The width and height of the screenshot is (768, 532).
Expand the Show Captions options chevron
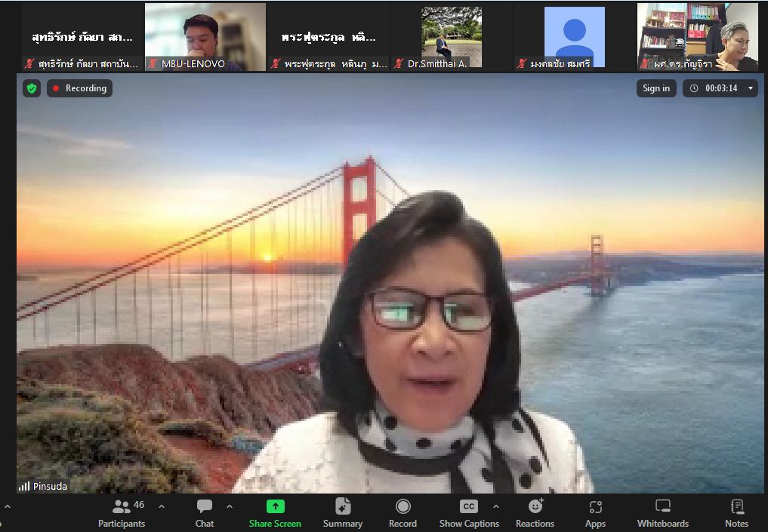point(495,506)
